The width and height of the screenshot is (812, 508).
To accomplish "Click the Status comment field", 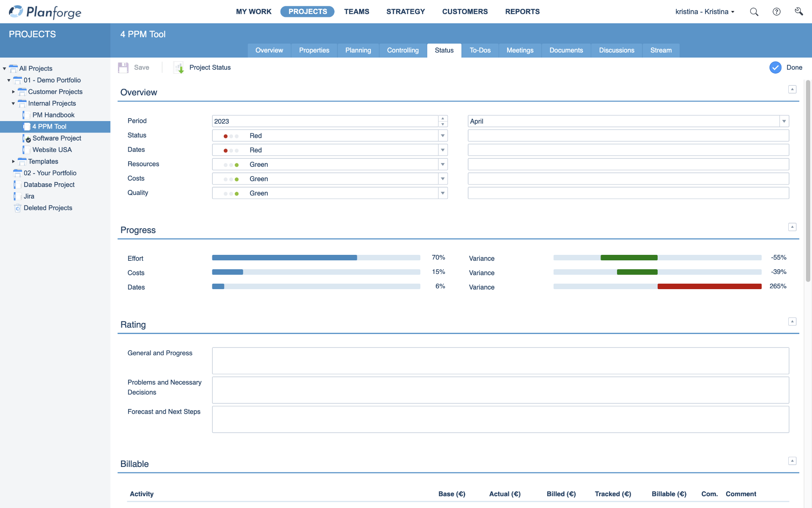I will pyautogui.click(x=628, y=136).
